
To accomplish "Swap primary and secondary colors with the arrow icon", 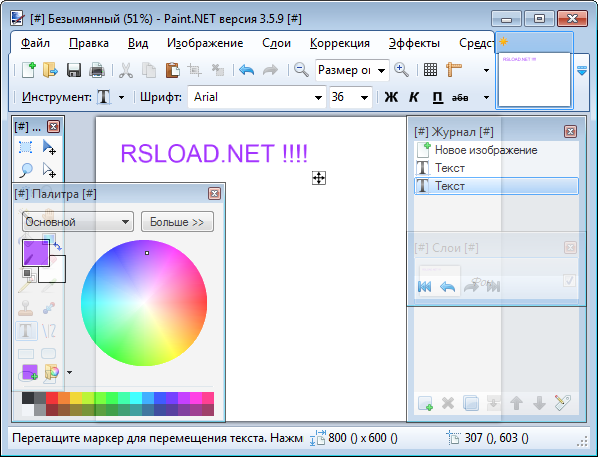I will click(58, 246).
